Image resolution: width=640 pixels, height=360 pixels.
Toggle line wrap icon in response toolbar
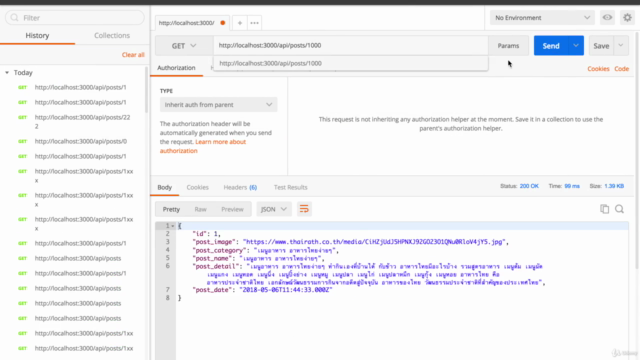tap(304, 209)
